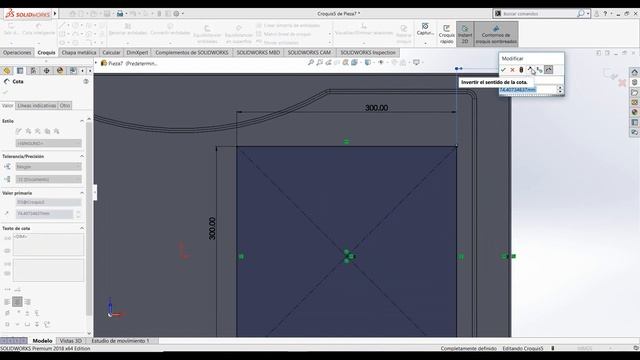Click the Save icon in top toolbar
Image resolution: width=640 pixels, height=360 pixels.
pos(107,13)
